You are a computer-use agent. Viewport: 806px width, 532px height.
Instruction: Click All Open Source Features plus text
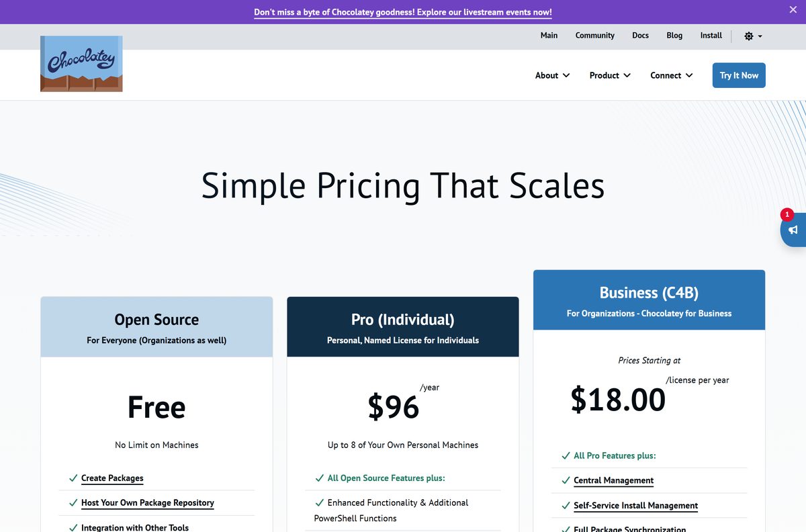(x=386, y=478)
